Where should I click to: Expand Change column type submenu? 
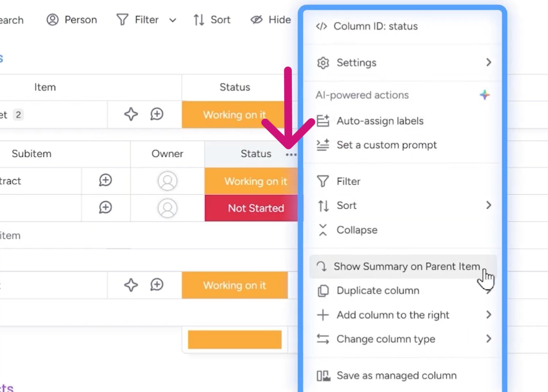click(x=385, y=339)
